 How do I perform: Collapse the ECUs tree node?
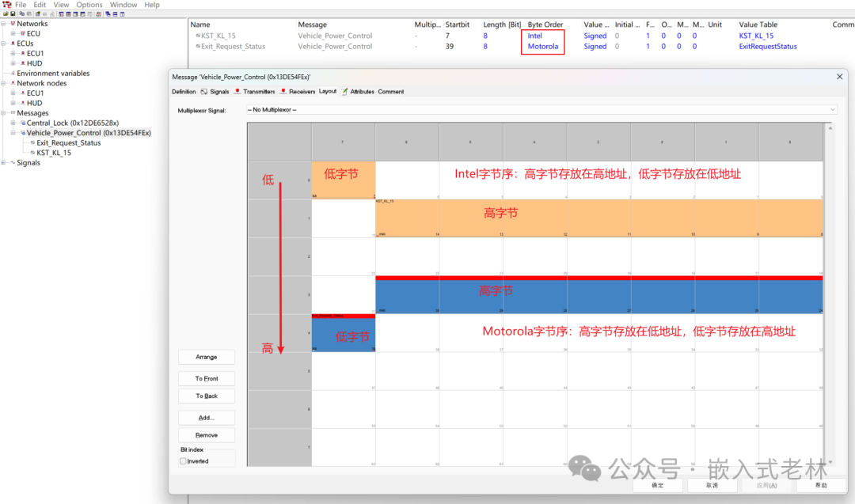(4, 43)
